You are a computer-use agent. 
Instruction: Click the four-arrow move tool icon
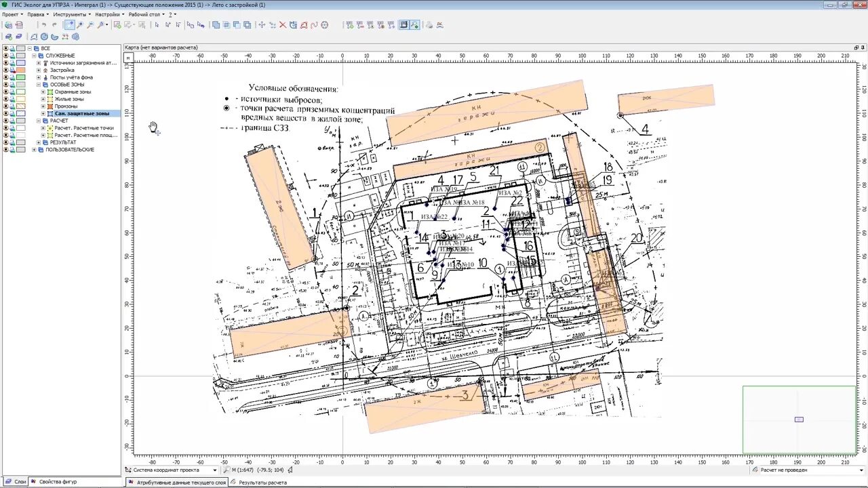(x=262, y=24)
